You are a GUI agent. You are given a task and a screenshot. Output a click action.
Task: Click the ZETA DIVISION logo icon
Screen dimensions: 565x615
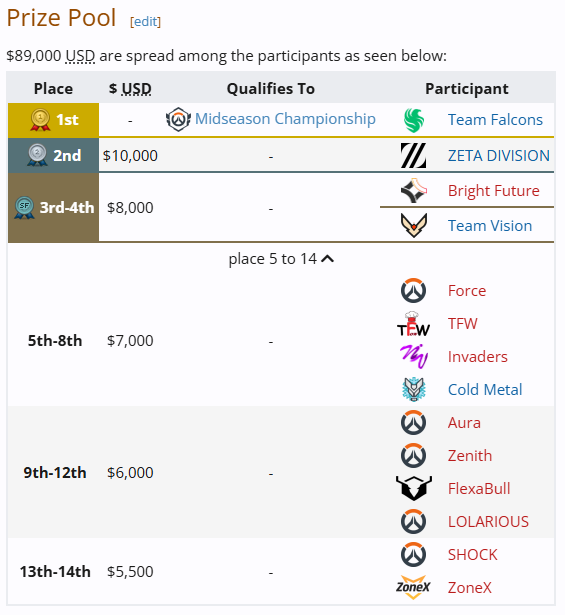pyautogui.click(x=413, y=155)
